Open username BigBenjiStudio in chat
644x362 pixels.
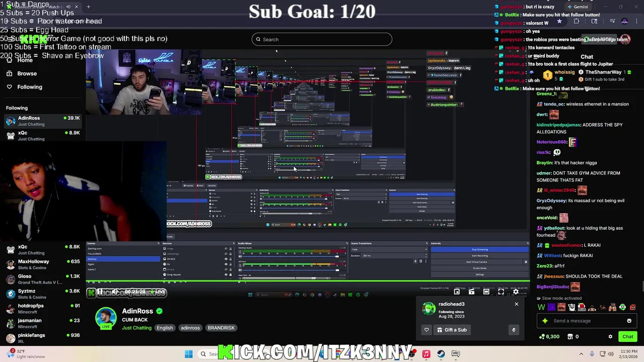tap(552, 287)
